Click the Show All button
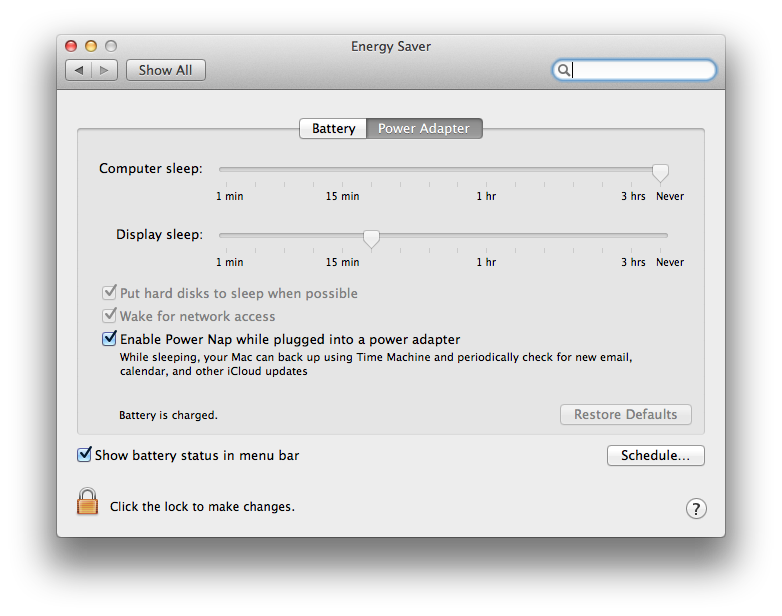The width and height of the screenshot is (782, 616). 166,70
